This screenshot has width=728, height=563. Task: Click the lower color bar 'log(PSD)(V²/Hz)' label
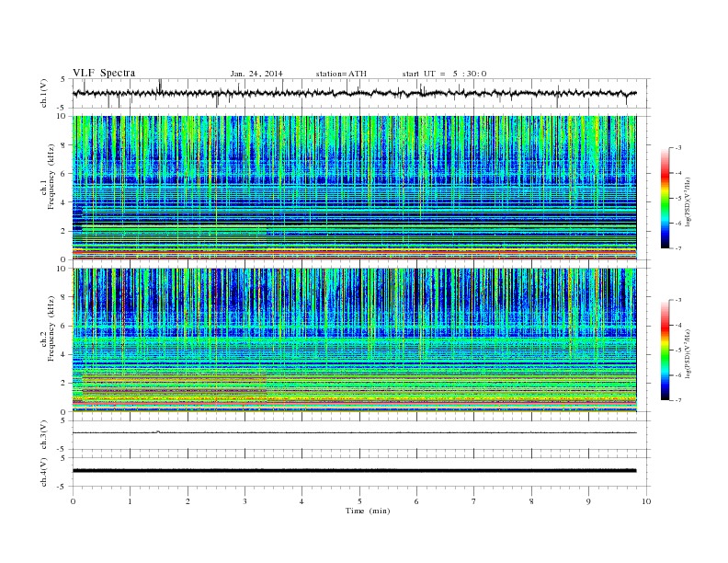tap(688, 353)
